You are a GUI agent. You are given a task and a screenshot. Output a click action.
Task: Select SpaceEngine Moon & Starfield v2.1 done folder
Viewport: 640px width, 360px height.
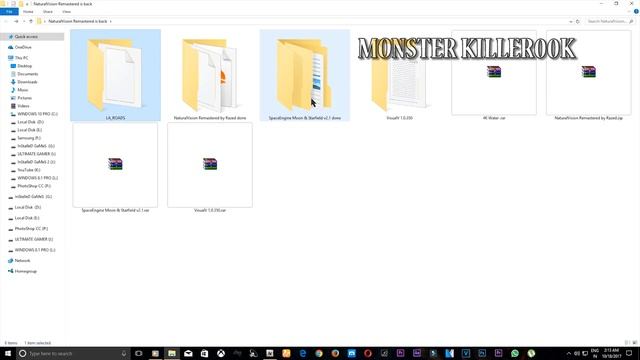point(304,75)
